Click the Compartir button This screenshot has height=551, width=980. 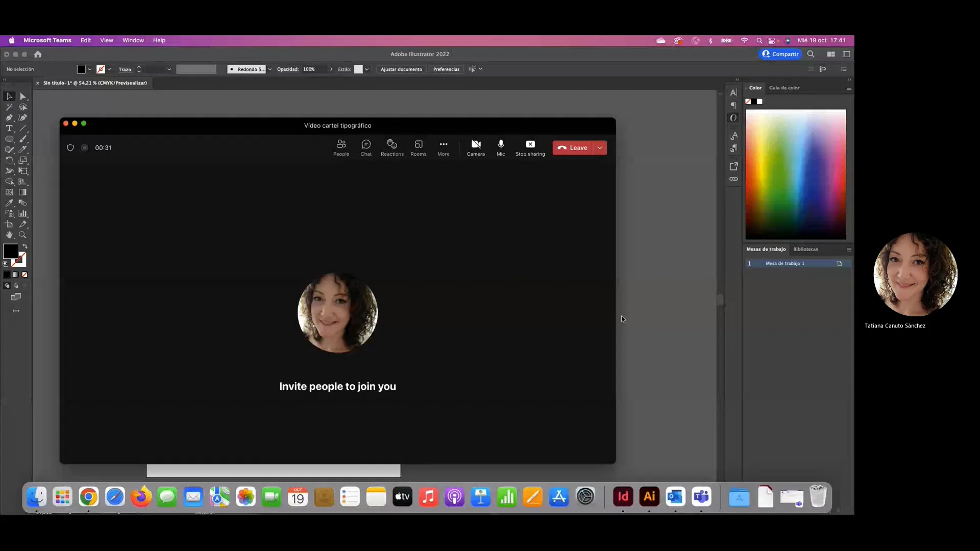tap(780, 54)
